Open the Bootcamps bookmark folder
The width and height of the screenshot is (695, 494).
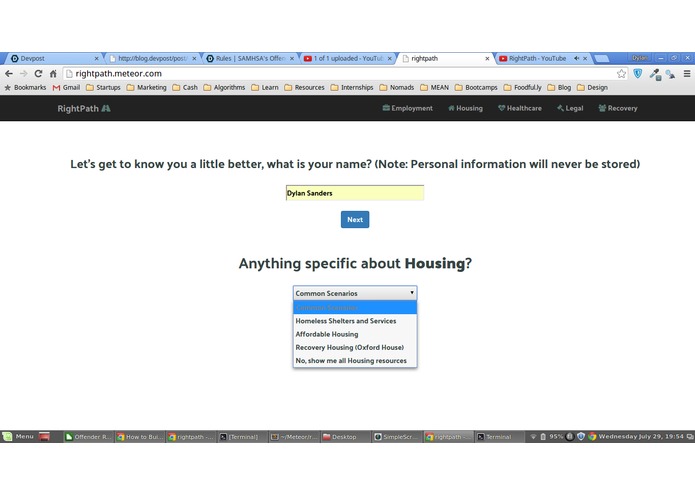pyautogui.click(x=476, y=87)
